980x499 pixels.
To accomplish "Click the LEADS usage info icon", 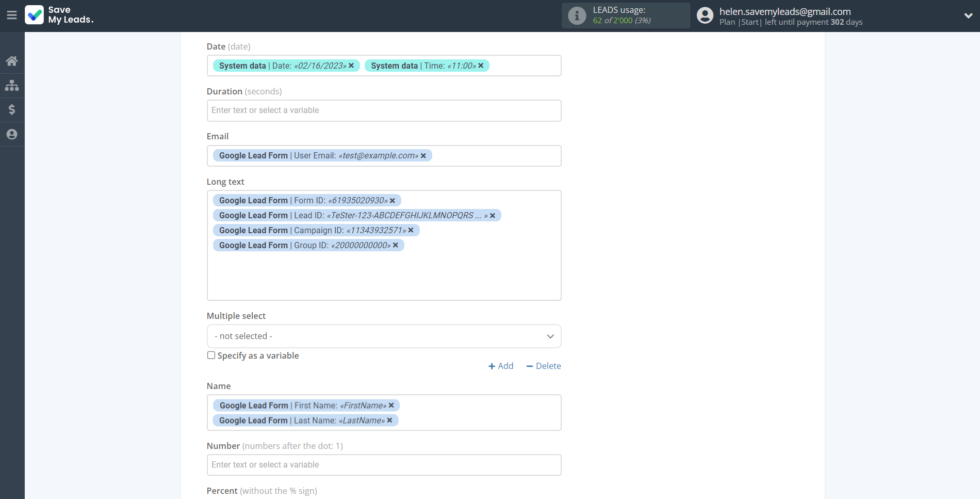I will click(577, 15).
